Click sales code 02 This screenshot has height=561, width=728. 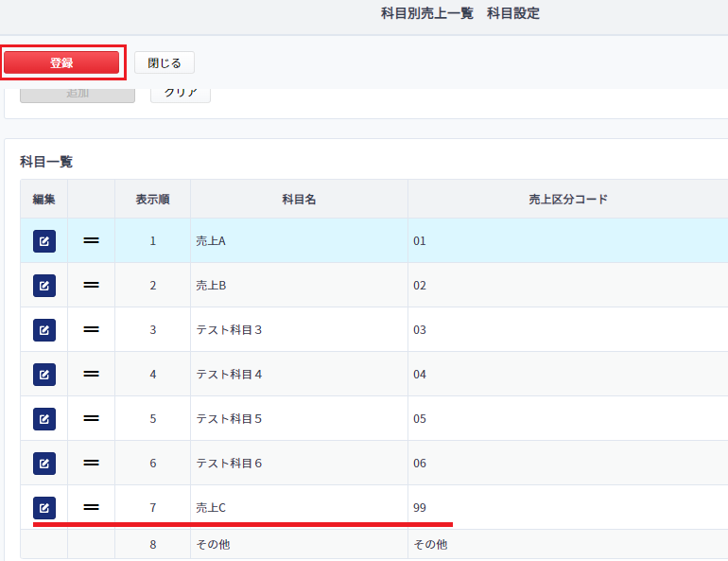420,286
